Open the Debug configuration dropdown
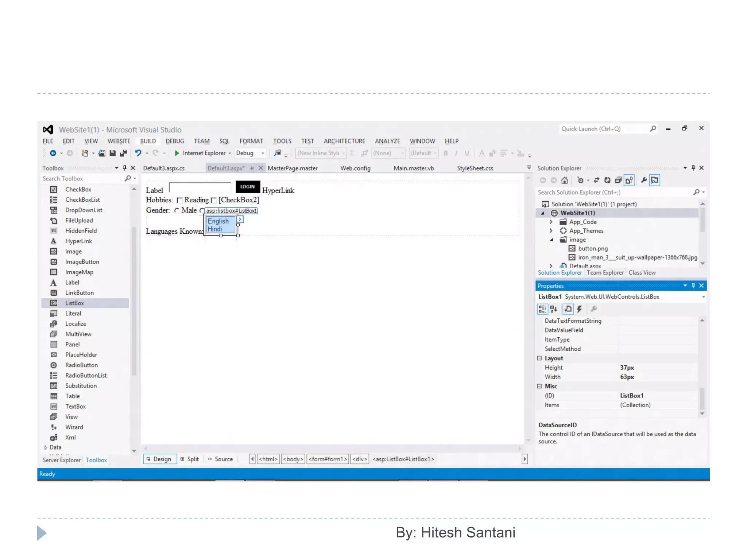747x560 pixels. (262, 153)
